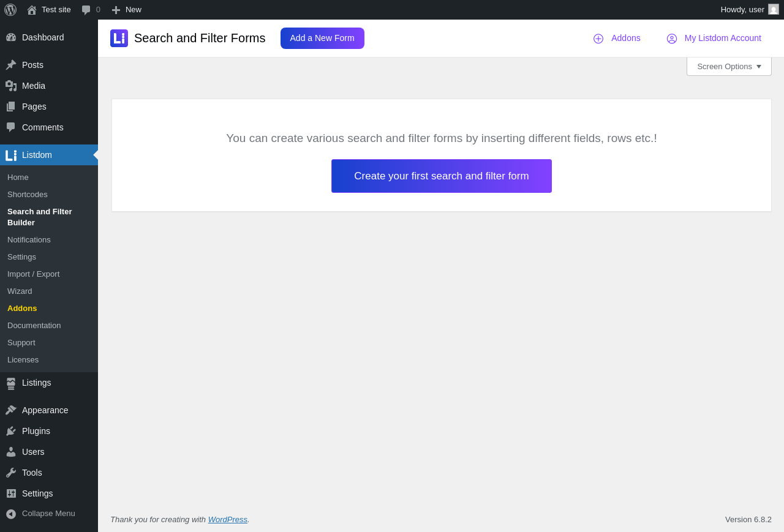Open the Appearance menu item
784x532 pixels.
point(49,410)
